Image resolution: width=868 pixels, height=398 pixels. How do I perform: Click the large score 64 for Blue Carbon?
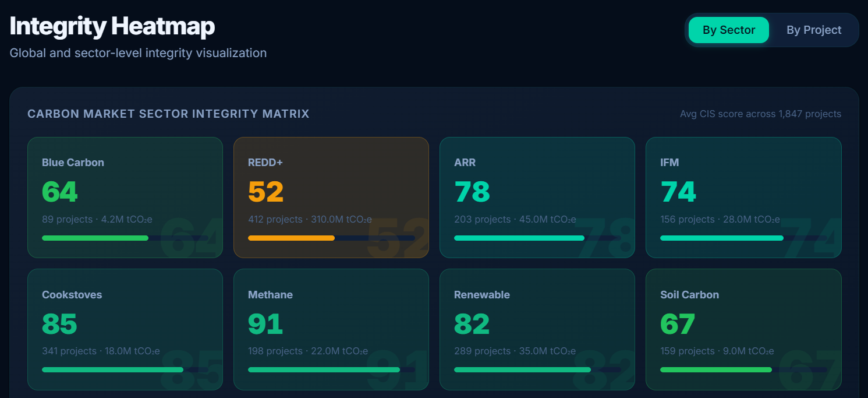[59, 192]
